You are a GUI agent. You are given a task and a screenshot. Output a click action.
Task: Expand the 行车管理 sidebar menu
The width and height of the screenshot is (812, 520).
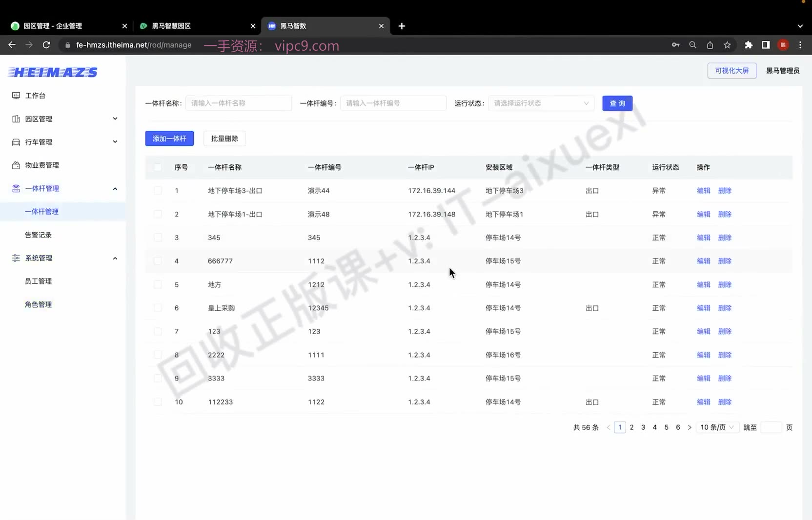pos(62,142)
